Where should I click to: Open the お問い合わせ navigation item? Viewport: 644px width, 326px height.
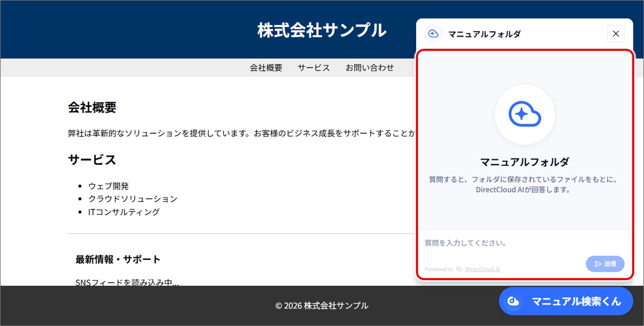pyautogui.click(x=370, y=68)
